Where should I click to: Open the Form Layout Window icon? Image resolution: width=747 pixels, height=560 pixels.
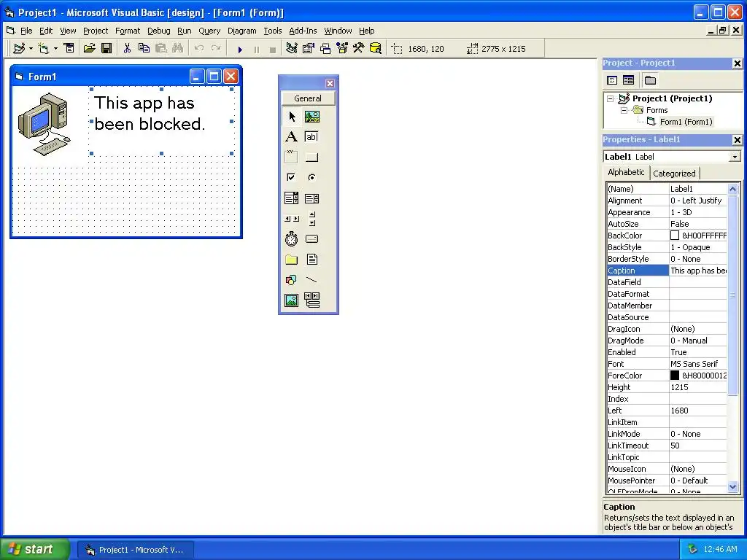click(x=325, y=49)
